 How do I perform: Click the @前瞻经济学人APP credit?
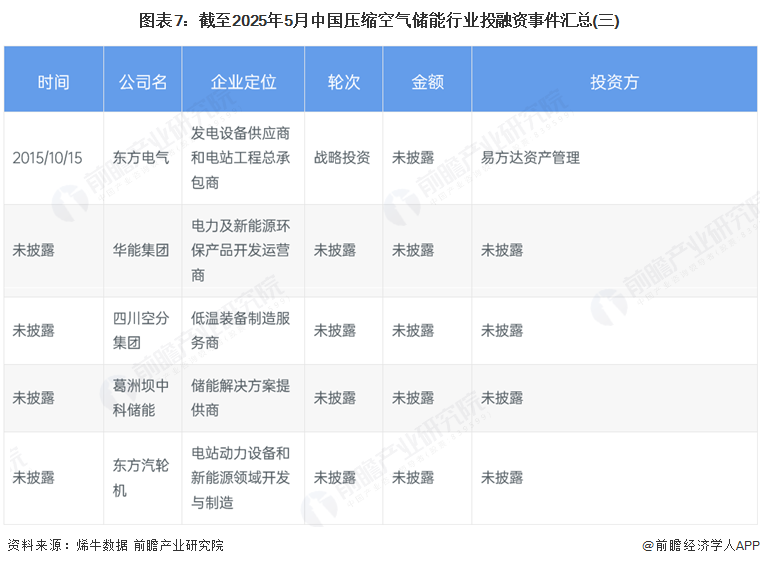[701, 545]
